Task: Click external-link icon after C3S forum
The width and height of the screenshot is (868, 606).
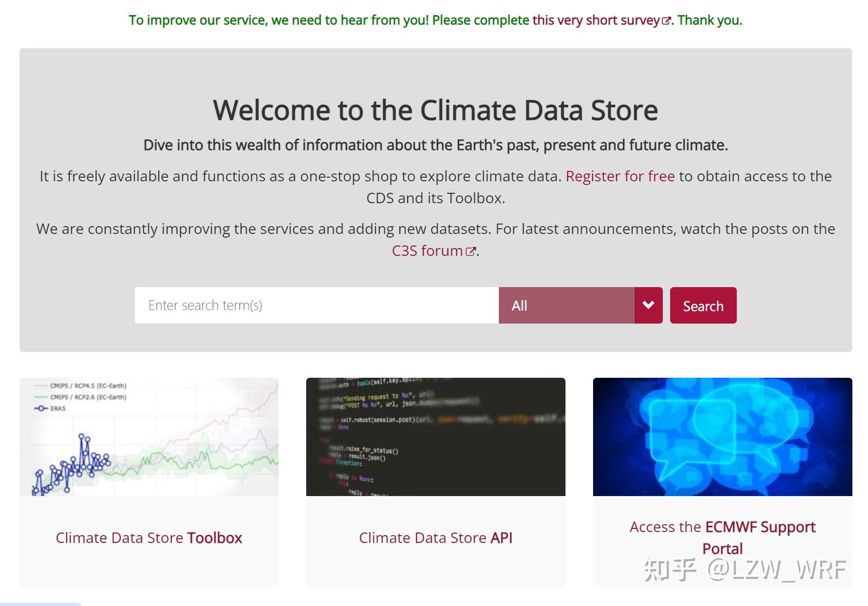Action: (x=471, y=252)
